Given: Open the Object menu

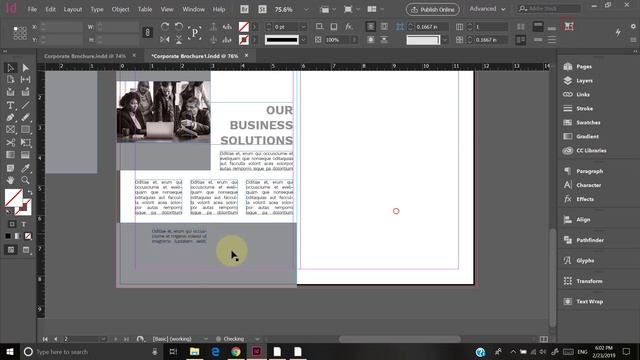Looking at the screenshot, I should pyautogui.click(x=120, y=9).
